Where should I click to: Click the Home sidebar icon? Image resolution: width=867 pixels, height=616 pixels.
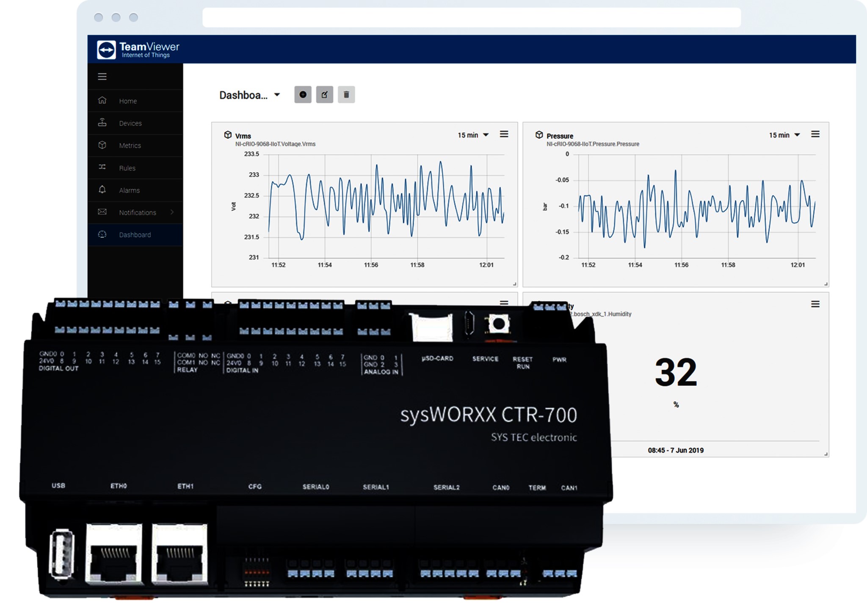[x=102, y=100]
